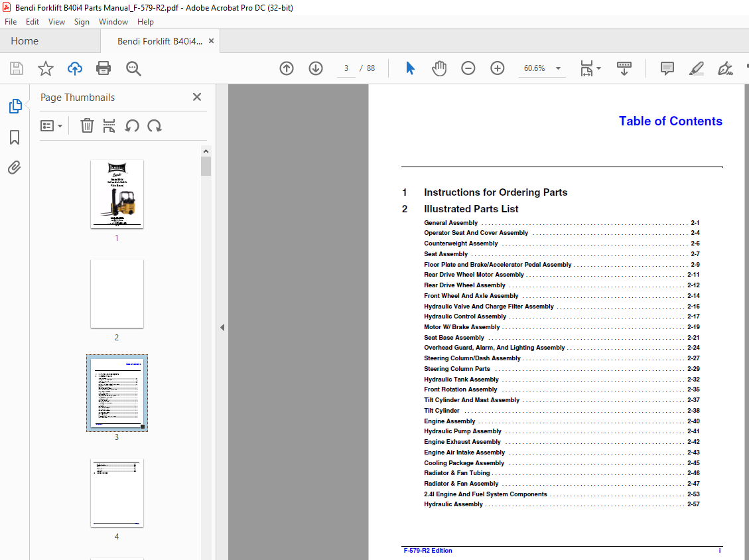The height and width of the screenshot is (560, 749).
Task: Open the zoom level 60.6% dropdown
Action: 558,68
